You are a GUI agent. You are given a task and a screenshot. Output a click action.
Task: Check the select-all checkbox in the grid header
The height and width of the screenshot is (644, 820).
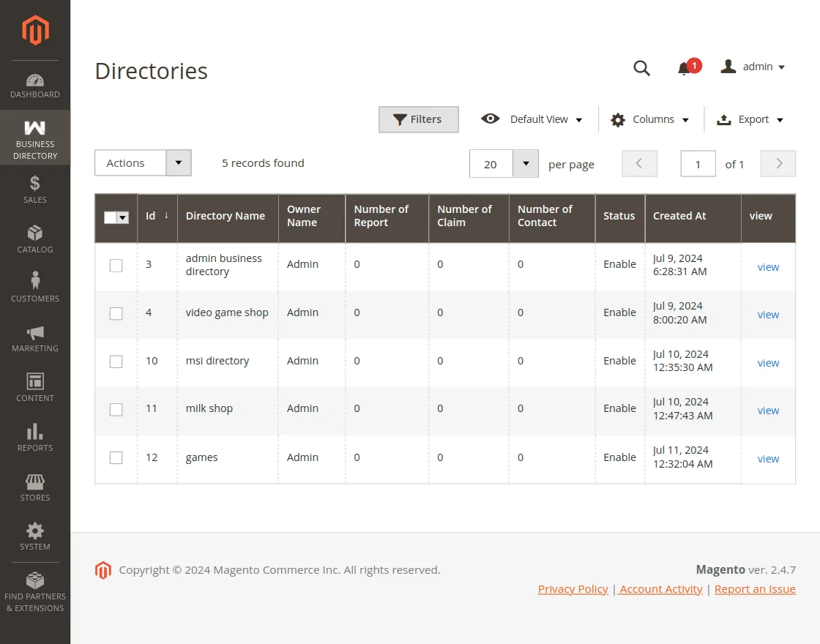coord(112,218)
